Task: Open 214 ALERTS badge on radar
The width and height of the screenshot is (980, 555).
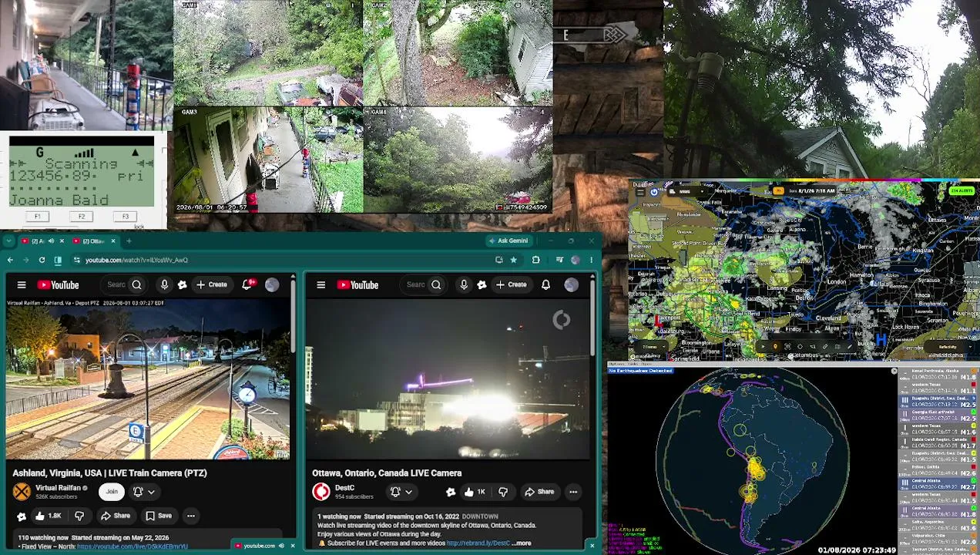Action: (962, 190)
